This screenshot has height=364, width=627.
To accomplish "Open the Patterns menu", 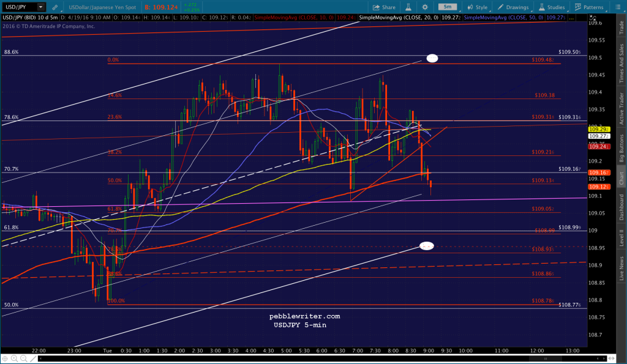I will click(589, 7).
